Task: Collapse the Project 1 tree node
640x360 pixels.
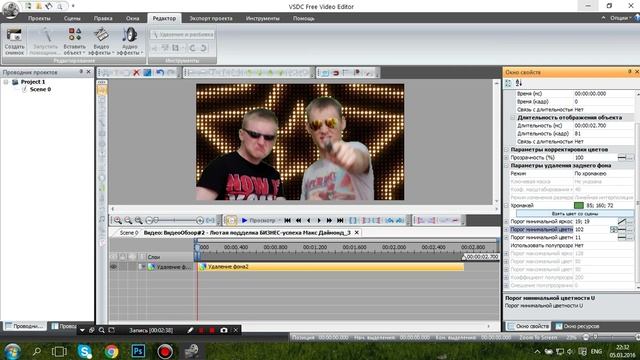Action: point(6,82)
